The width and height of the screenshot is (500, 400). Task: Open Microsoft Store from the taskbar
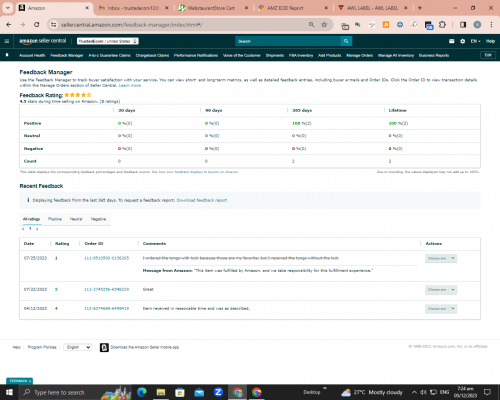(180, 392)
